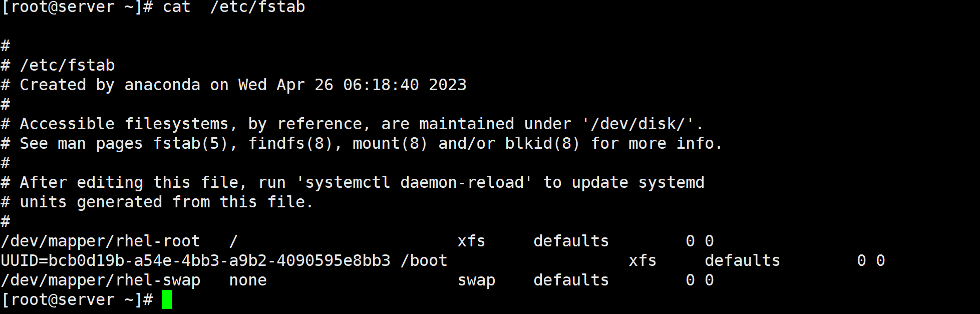The height and width of the screenshot is (314, 980).
Task: Click the /etc/fstab path argument
Action: tap(257, 7)
